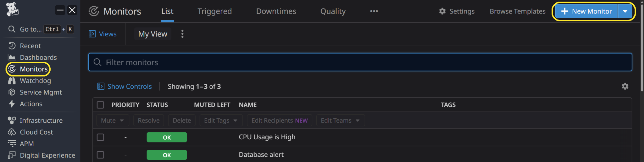Viewport: 644px width, 162px height.
Task: Click the Show Controls link
Action: [130, 86]
